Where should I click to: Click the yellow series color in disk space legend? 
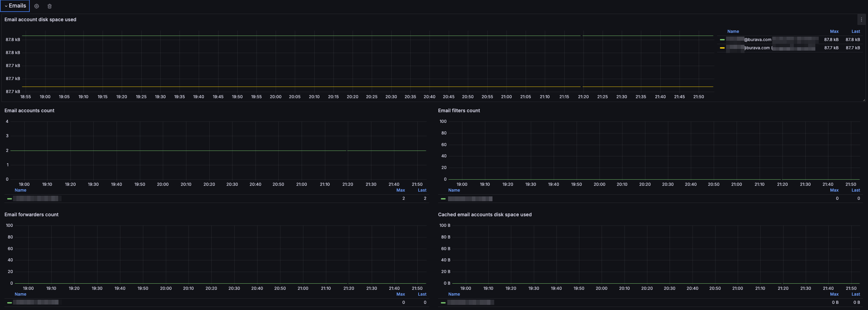[x=722, y=48]
